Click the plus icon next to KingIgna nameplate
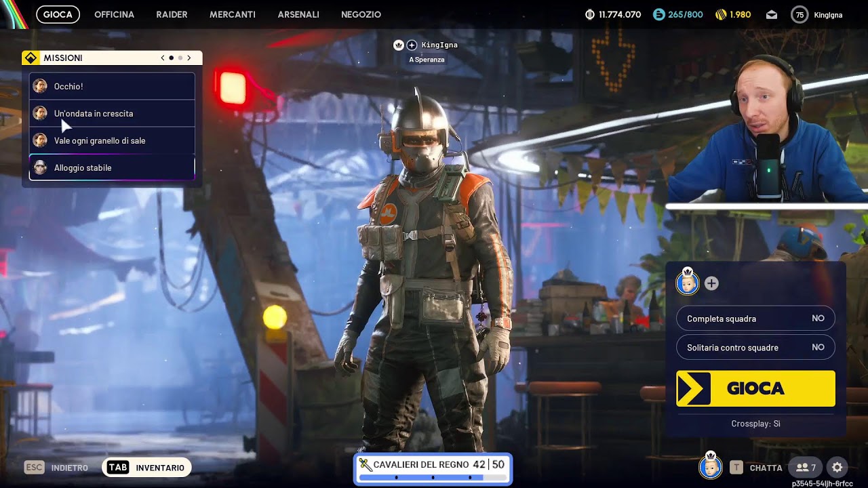 pyautogui.click(x=412, y=45)
